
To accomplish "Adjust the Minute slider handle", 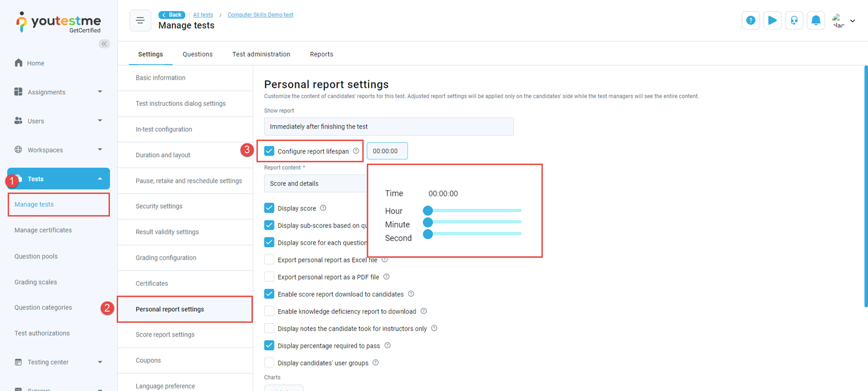I will click(428, 222).
